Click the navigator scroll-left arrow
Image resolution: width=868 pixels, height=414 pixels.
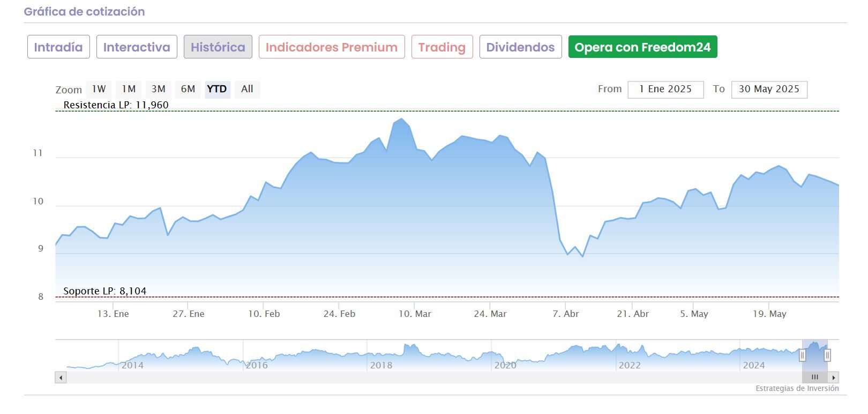point(61,378)
